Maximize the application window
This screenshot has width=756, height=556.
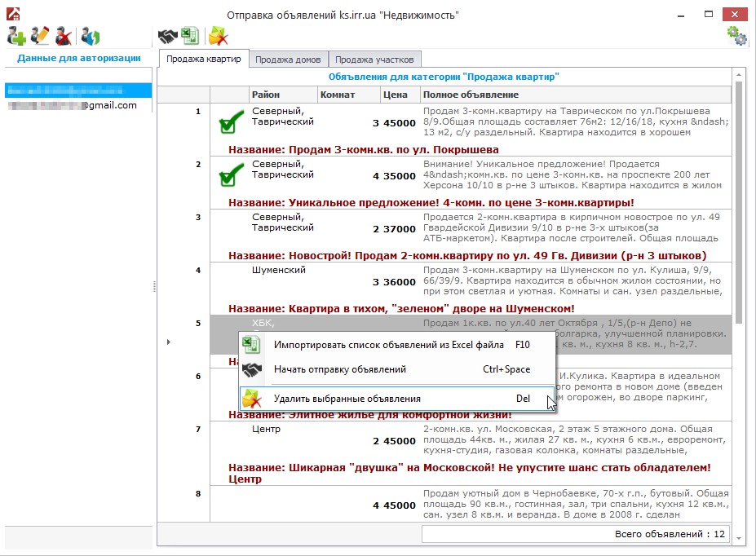[x=708, y=15]
